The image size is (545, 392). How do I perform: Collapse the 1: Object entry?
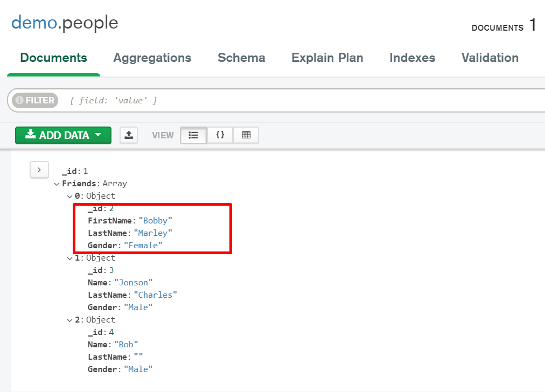click(69, 258)
